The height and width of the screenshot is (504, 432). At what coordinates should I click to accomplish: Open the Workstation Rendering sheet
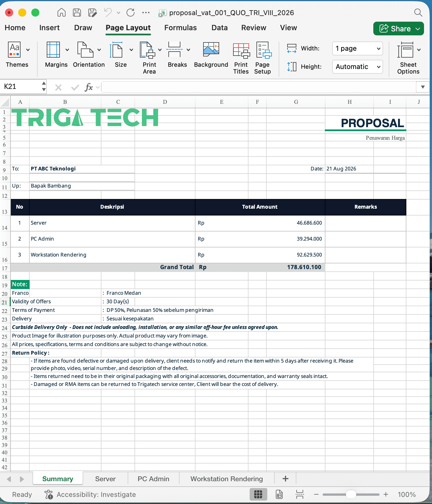pyautogui.click(x=227, y=479)
